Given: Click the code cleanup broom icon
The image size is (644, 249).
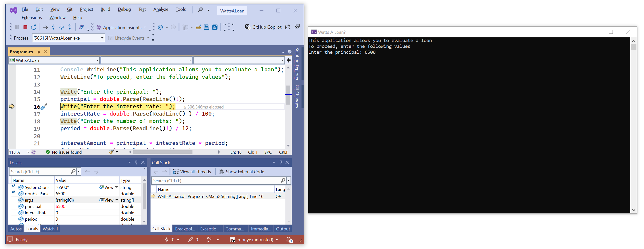Looking at the screenshot, I should (x=111, y=152).
